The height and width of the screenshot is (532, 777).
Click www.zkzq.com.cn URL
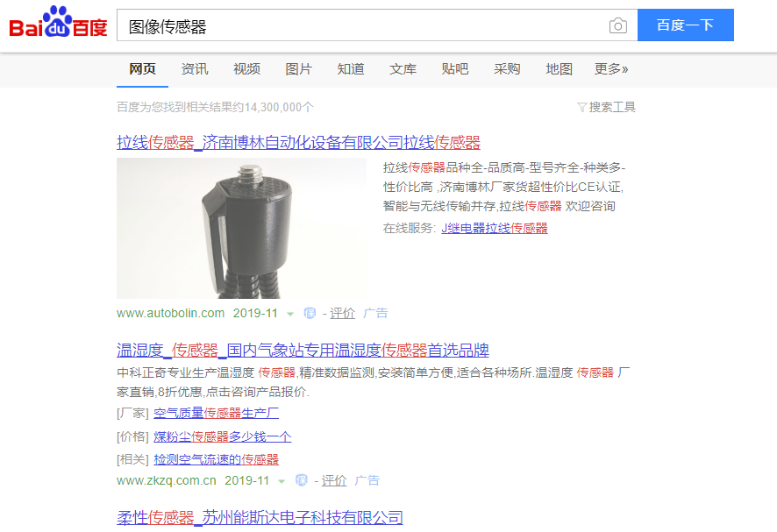(x=167, y=480)
